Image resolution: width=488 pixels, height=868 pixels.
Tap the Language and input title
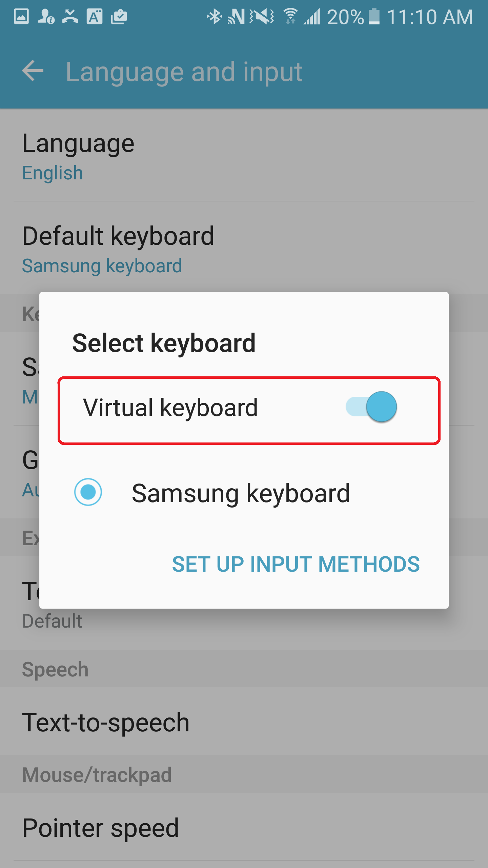(184, 72)
